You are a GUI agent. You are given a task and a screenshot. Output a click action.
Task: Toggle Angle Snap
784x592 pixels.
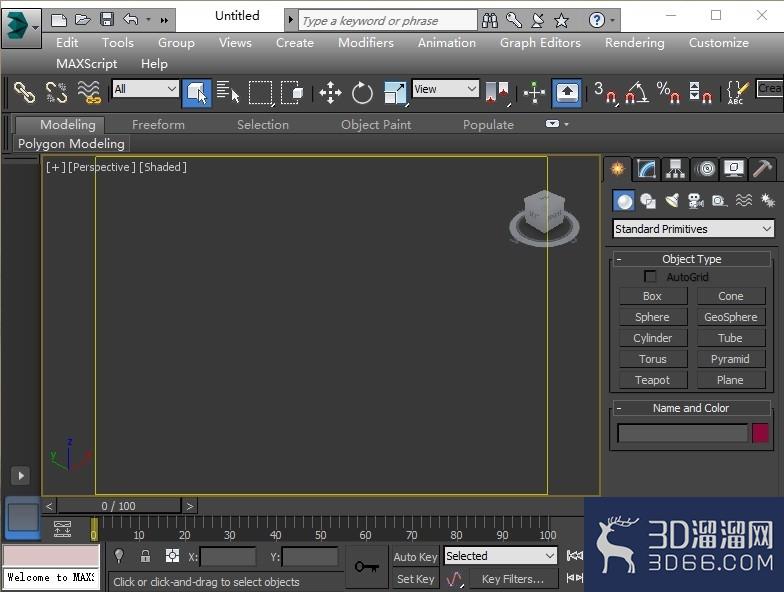coord(637,92)
